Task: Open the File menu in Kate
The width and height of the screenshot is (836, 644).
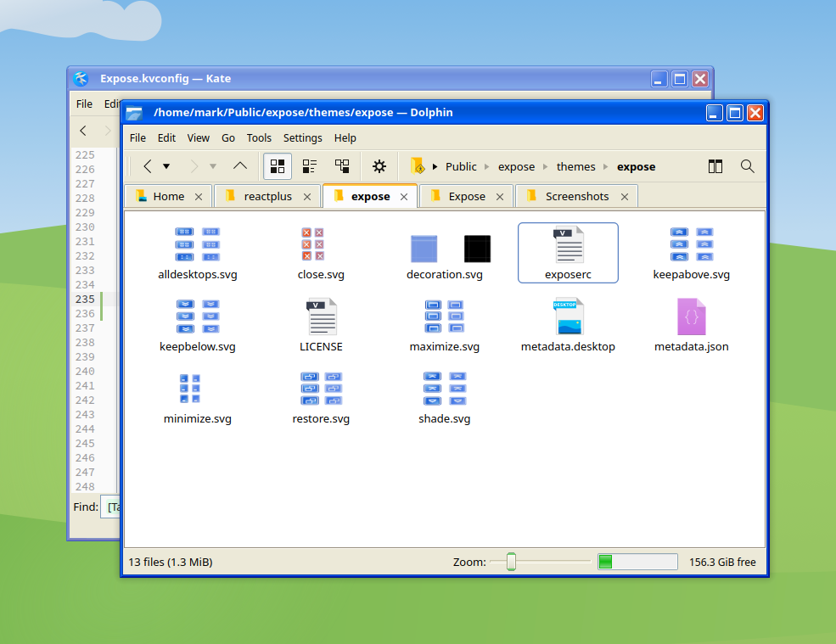Action: (84, 104)
